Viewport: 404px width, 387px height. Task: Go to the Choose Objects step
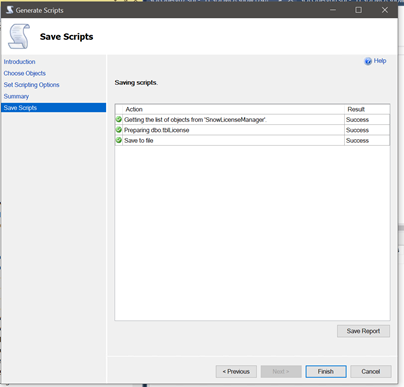(x=25, y=73)
